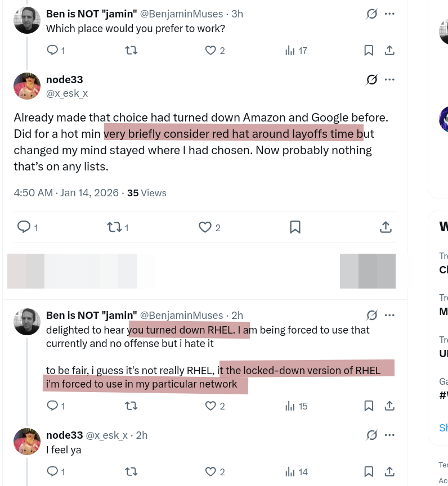Open the reply composer on Ben's first tweet
The height and width of the screenshot is (486, 448).
point(52,50)
